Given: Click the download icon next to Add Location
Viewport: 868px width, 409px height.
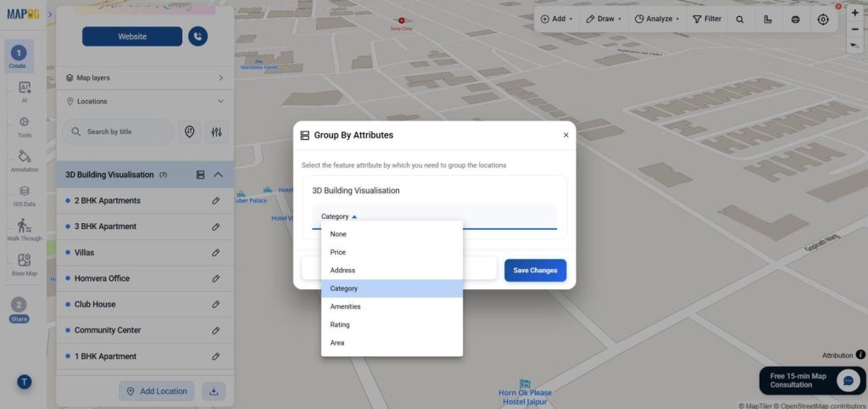Looking at the screenshot, I should pyautogui.click(x=214, y=391).
